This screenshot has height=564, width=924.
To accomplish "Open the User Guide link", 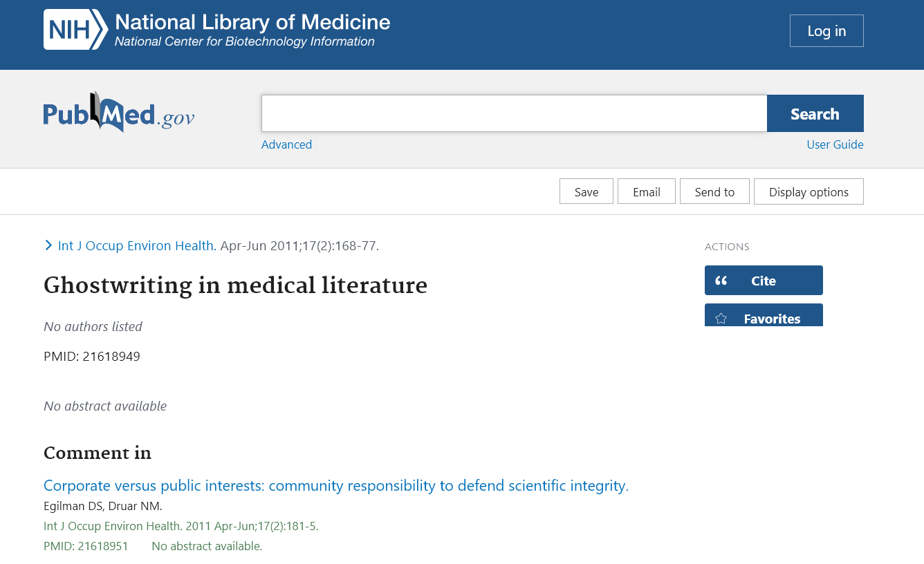I will click(835, 144).
